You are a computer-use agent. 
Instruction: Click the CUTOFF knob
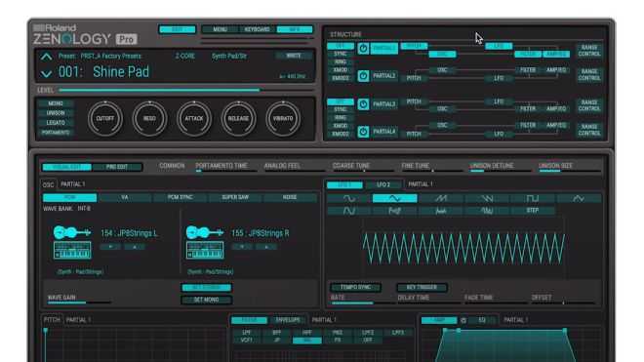click(105, 118)
